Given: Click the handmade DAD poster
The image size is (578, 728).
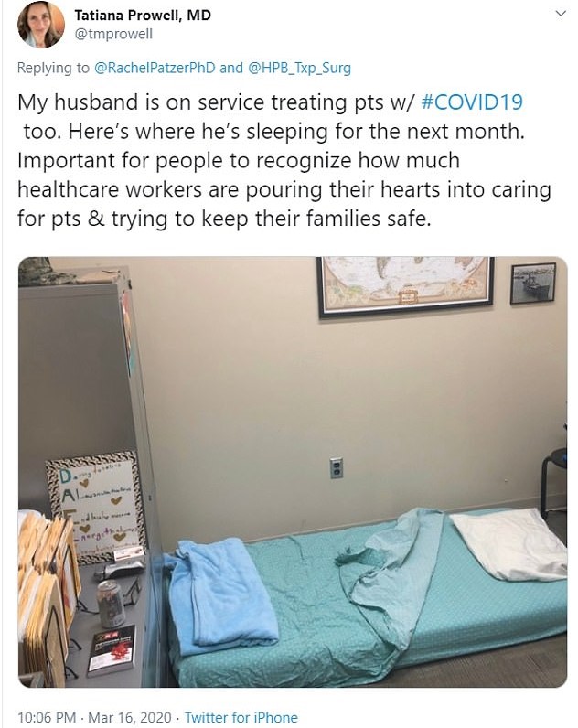Looking at the screenshot, I should click(95, 505).
